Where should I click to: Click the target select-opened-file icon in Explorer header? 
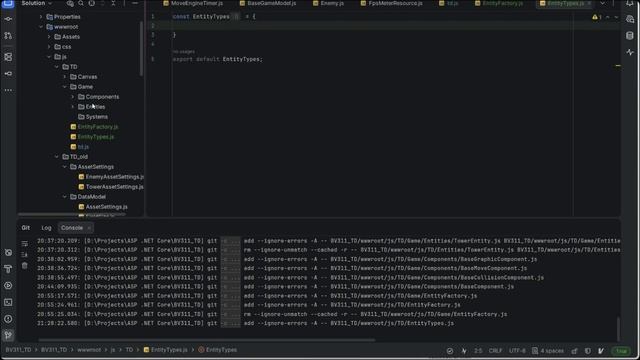(91, 3)
